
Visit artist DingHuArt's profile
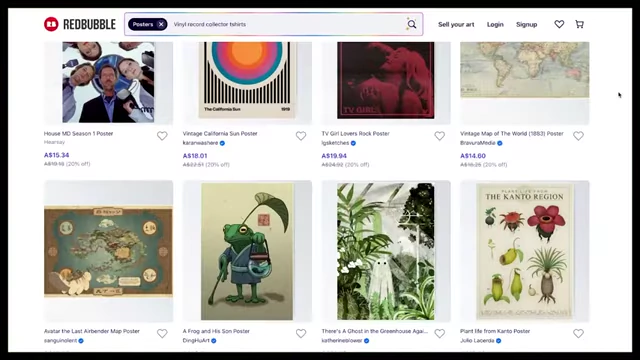196,340
